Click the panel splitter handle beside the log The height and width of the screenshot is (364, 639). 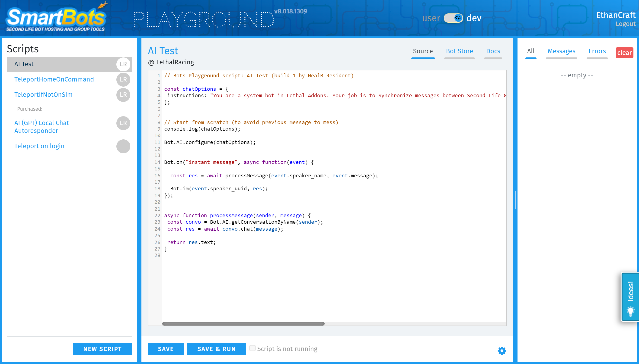515,200
